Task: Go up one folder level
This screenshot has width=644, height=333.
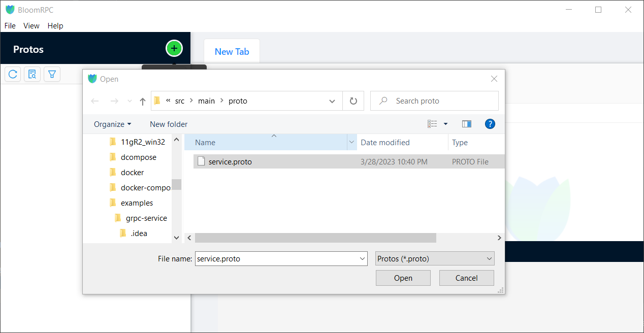Action: tap(143, 101)
